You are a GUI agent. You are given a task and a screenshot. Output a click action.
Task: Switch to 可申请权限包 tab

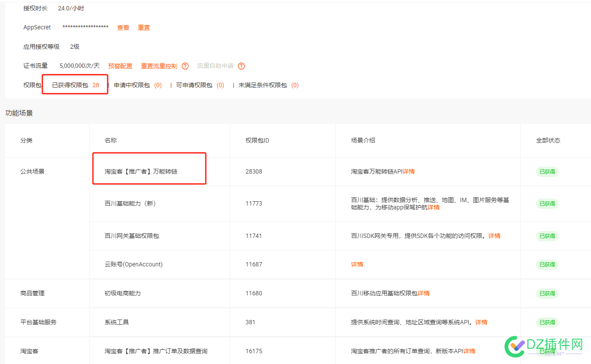200,85
